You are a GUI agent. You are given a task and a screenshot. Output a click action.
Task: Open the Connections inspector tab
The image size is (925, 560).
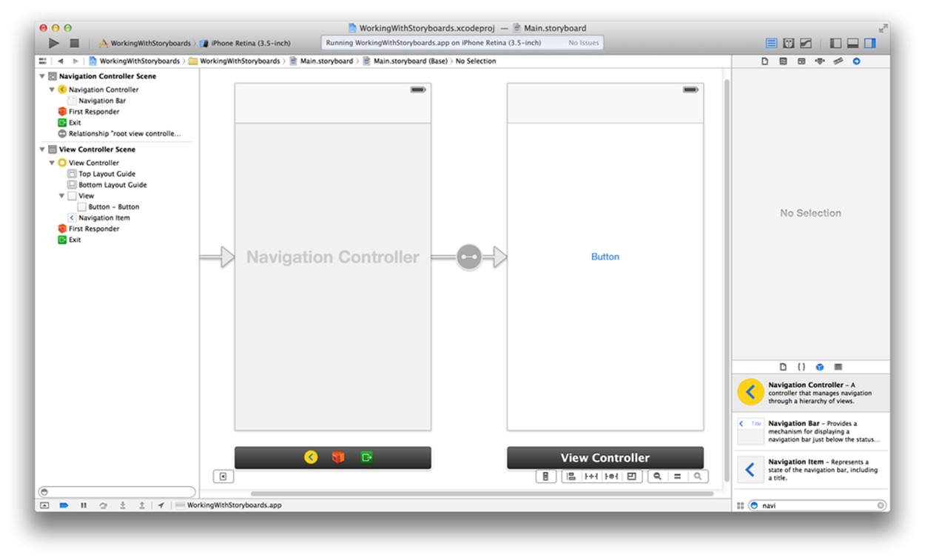[x=857, y=61]
